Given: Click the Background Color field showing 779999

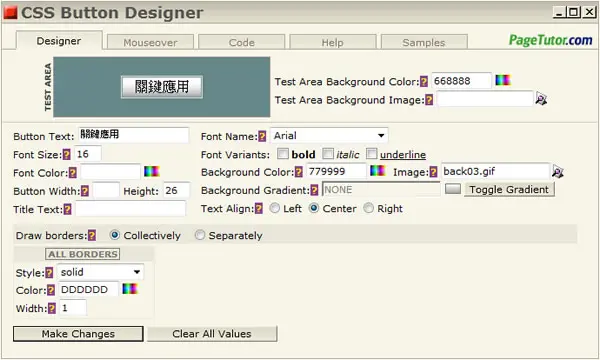Looking at the screenshot, I should pos(336,171).
